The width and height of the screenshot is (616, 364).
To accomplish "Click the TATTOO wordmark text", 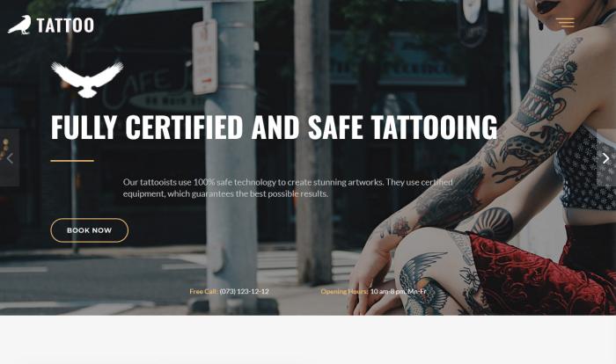I will (x=66, y=25).
